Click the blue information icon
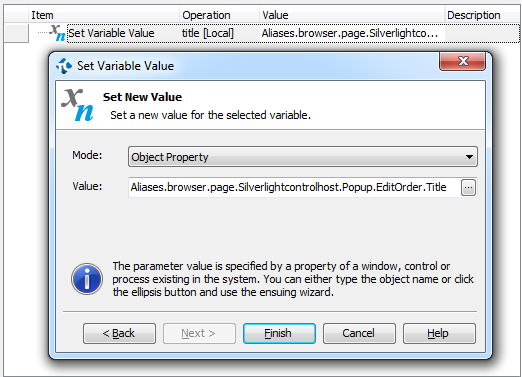Image resolution: width=522 pixels, height=377 pixels. 87,279
